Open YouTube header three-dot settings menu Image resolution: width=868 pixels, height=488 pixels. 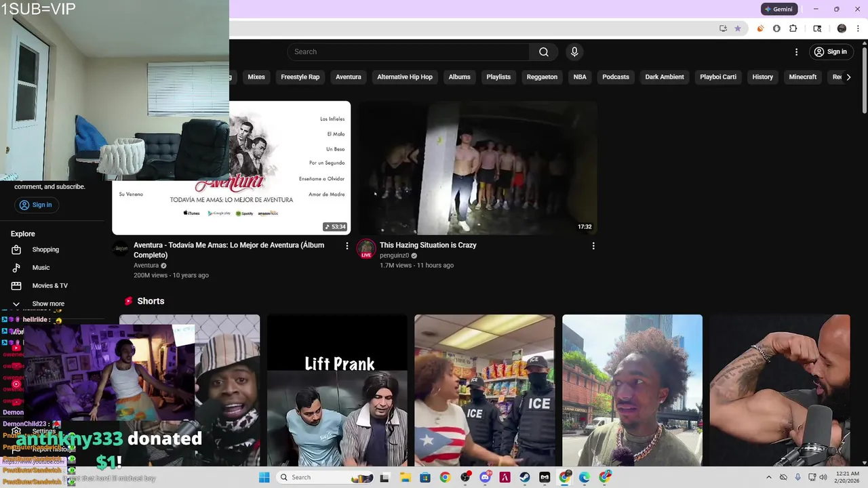(x=796, y=52)
